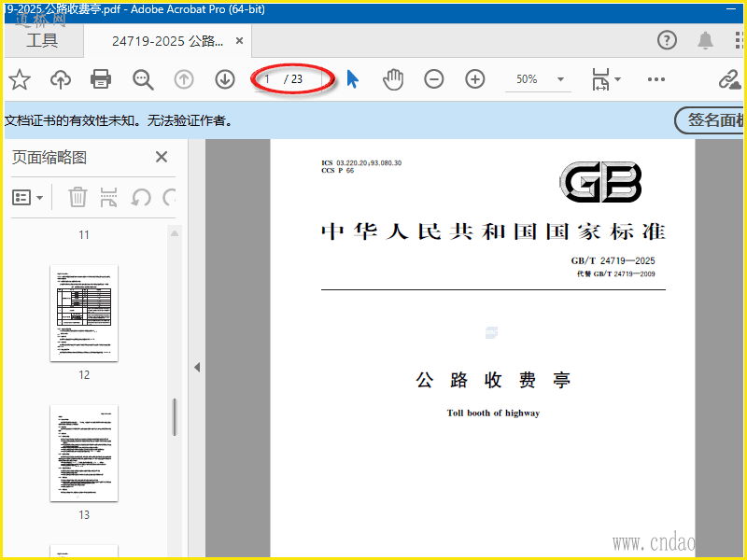Click the thumbnail scroll up arrow
Image resolution: width=747 pixels, height=560 pixels.
pyautogui.click(x=175, y=233)
